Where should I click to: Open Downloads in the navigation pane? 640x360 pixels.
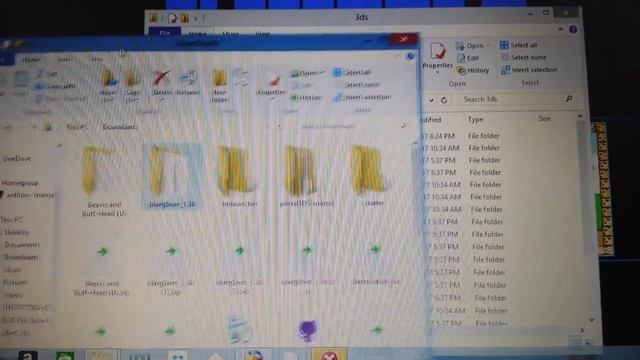click(x=21, y=258)
